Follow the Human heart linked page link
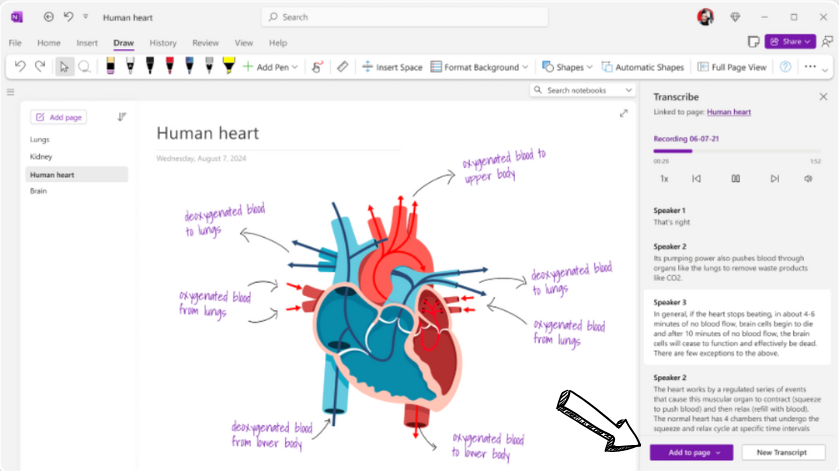839x471 pixels. tap(729, 112)
